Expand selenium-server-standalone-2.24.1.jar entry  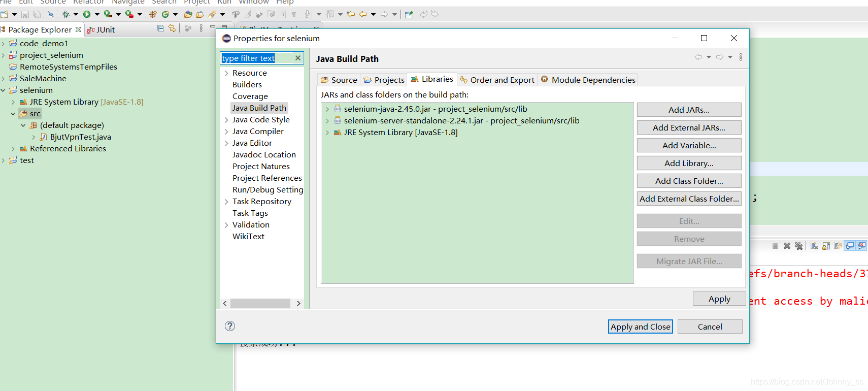click(x=327, y=121)
